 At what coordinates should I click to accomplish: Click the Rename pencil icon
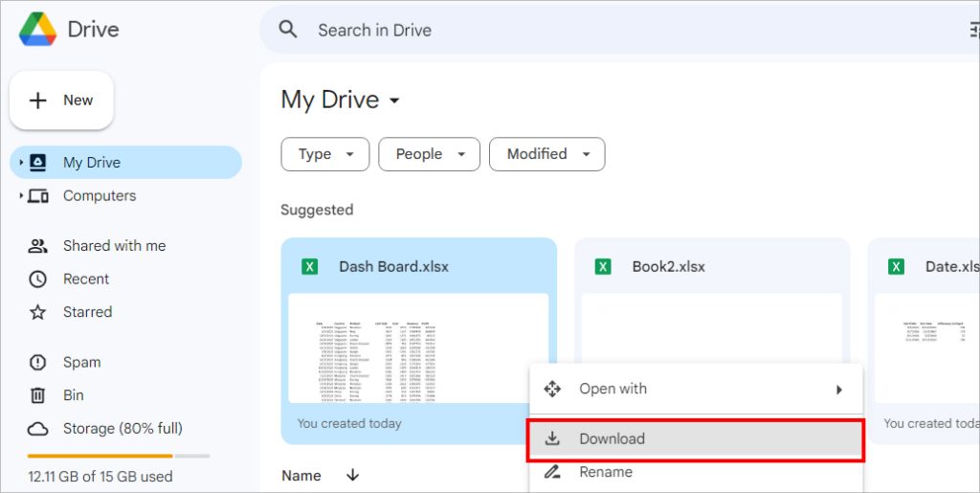click(x=552, y=472)
